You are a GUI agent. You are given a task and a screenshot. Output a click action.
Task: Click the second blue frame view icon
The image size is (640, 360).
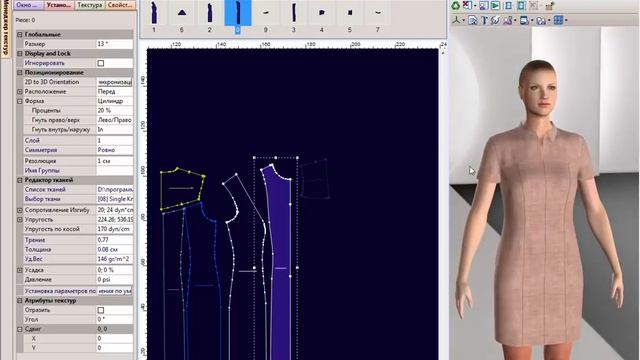point(521,6)
